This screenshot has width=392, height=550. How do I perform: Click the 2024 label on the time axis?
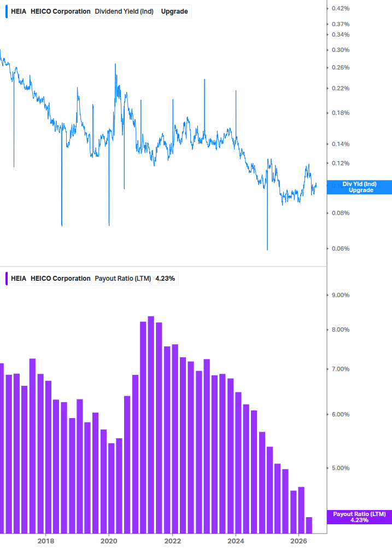(x=236, y=541)
